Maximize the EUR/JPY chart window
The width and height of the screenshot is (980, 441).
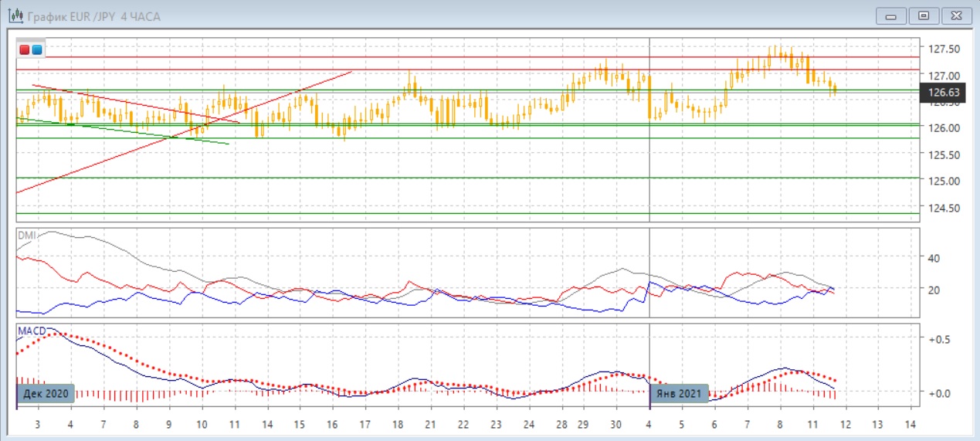(x=924, y=15)
